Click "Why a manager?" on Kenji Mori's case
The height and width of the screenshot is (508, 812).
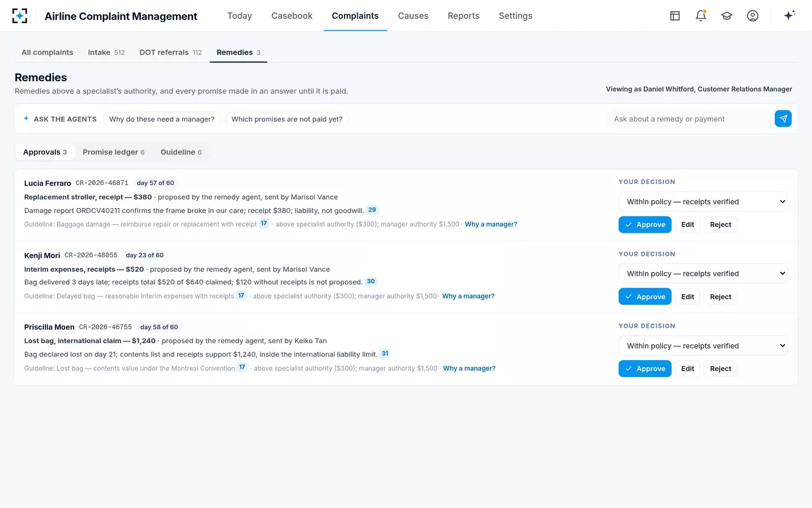pyautogui.click(x=469, y=296)
